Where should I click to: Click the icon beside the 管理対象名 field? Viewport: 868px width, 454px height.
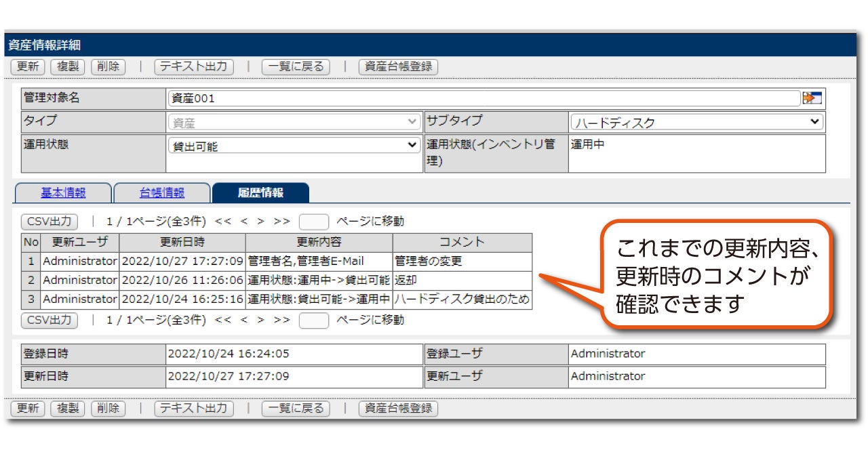point(812,98)
